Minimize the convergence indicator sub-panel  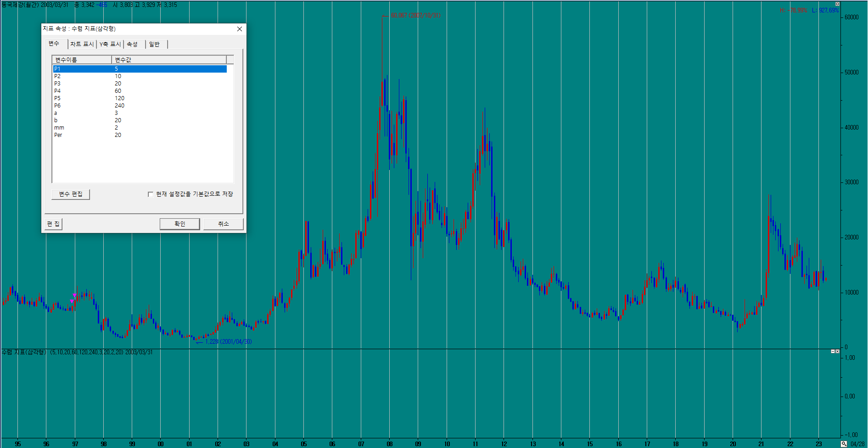click(833, 352)
